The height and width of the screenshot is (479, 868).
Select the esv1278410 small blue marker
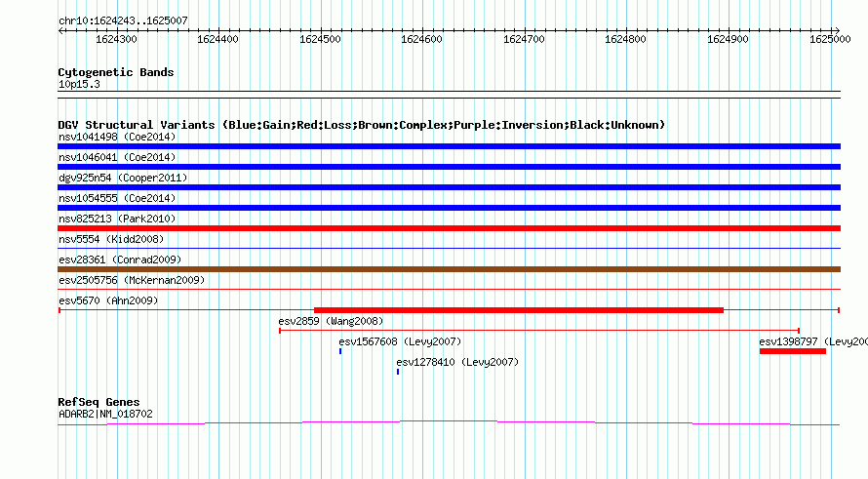point(398,372)
